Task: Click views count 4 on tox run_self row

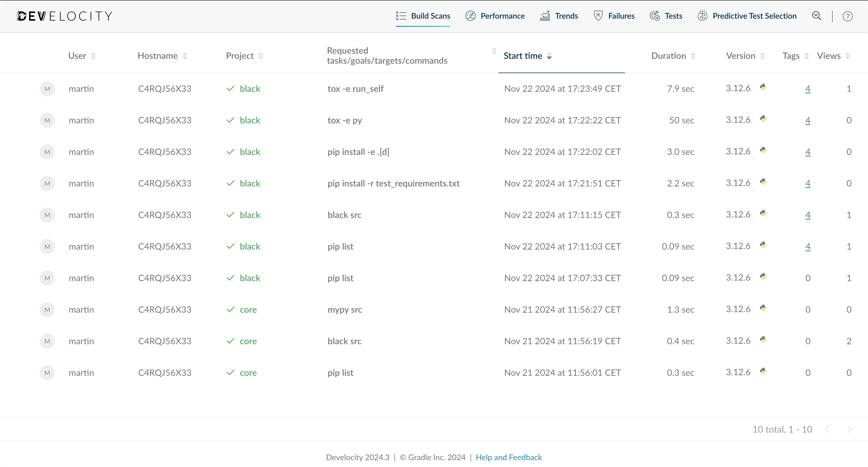Action: 807,89
